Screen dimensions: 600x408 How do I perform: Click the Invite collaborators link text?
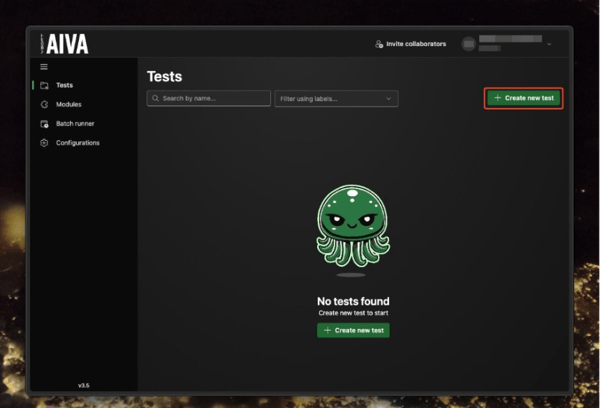tap(417, 44)
